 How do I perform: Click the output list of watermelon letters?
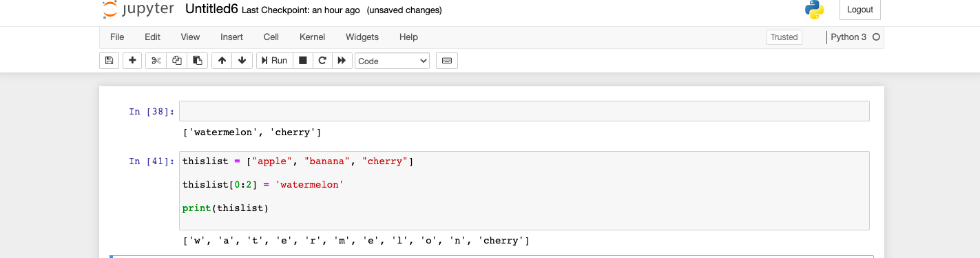click(x=356, y=241)
